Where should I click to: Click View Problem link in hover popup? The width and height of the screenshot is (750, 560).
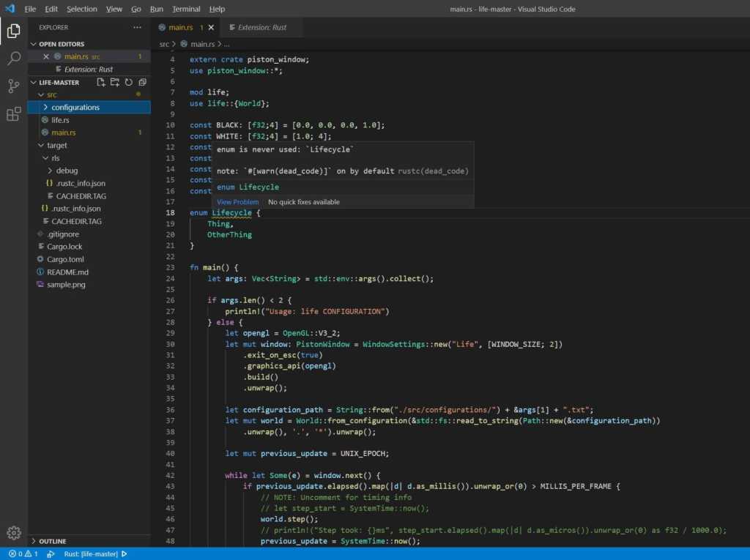coord(237,202)
